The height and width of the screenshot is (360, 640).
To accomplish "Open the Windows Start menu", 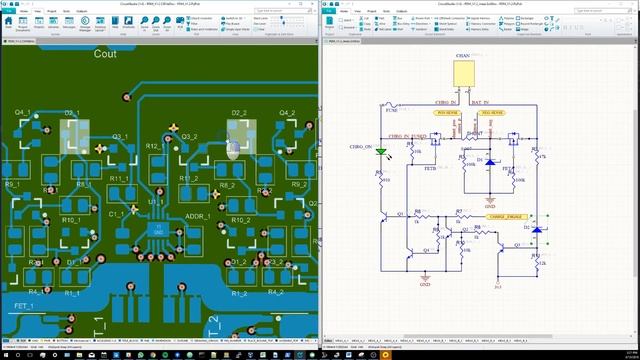I will point(5,355).
